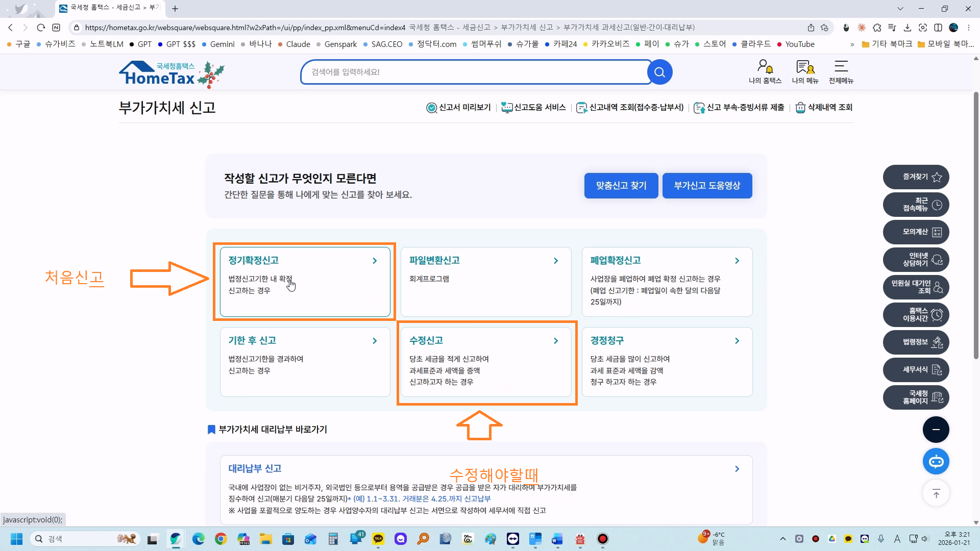Expand 수정신고 chevron arrow
This screenshot has width=980, height=551.
pos(556,341)
